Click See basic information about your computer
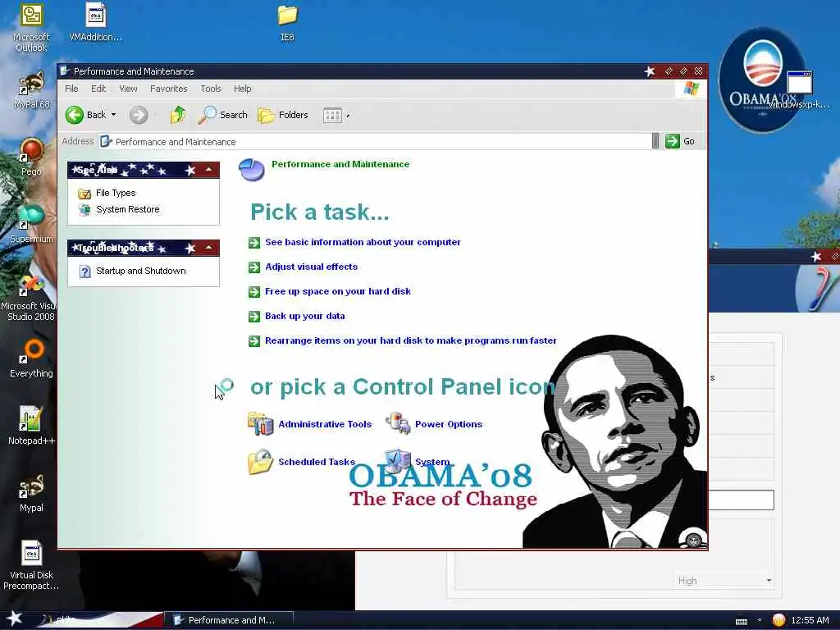This screenshot has width=840, height=630. click(x=363, y=242)
